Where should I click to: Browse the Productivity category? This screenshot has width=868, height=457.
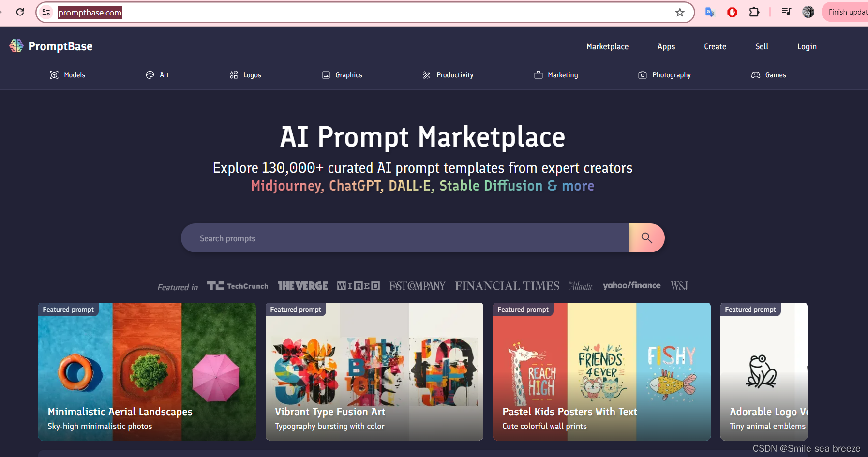(455, 75)
